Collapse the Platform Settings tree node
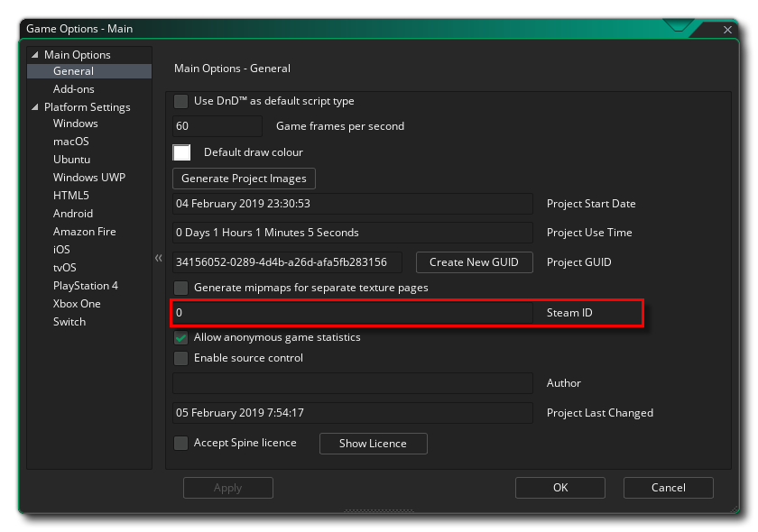The image size is (758, 532). coord(35,107)
